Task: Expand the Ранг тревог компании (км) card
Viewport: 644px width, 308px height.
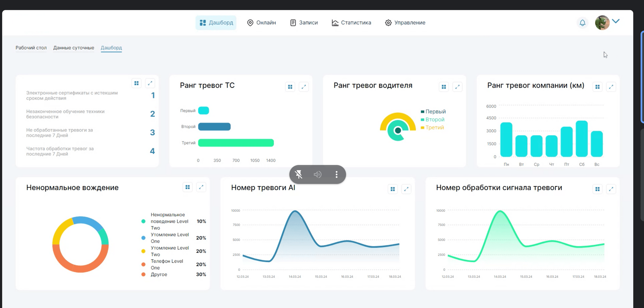Action: point(611,87)
